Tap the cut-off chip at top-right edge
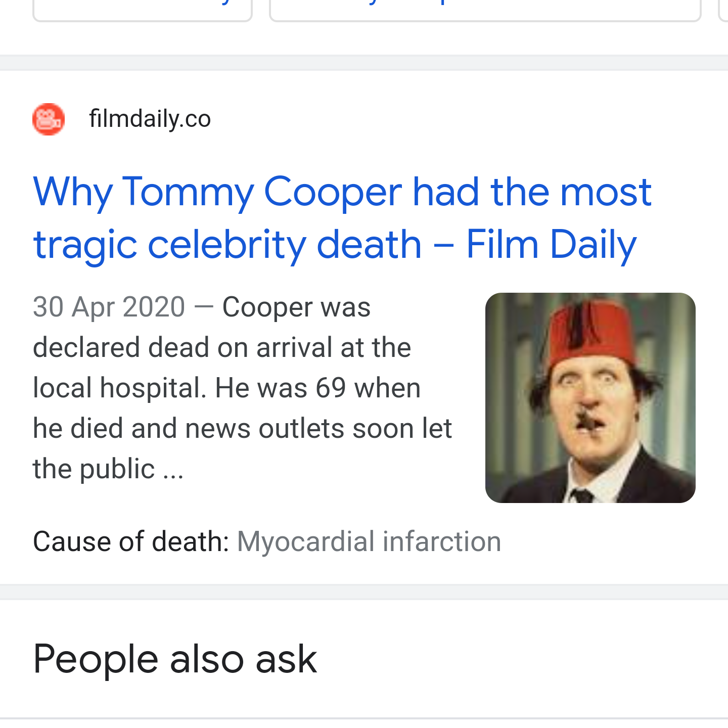Image resolution: width=728 pixels, height=728 pixels. pyautogui.click(x=723, y=10)
